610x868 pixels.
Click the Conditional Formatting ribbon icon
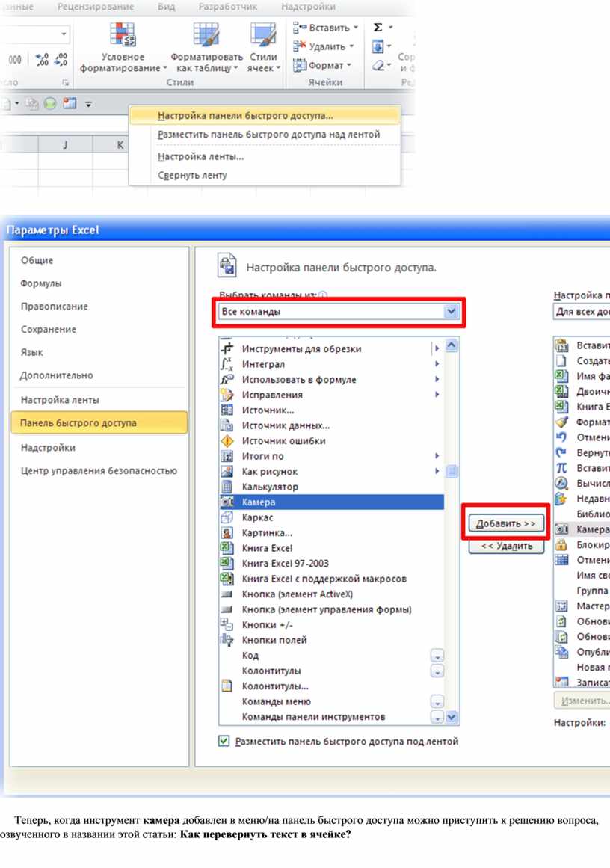click(123, 36)
